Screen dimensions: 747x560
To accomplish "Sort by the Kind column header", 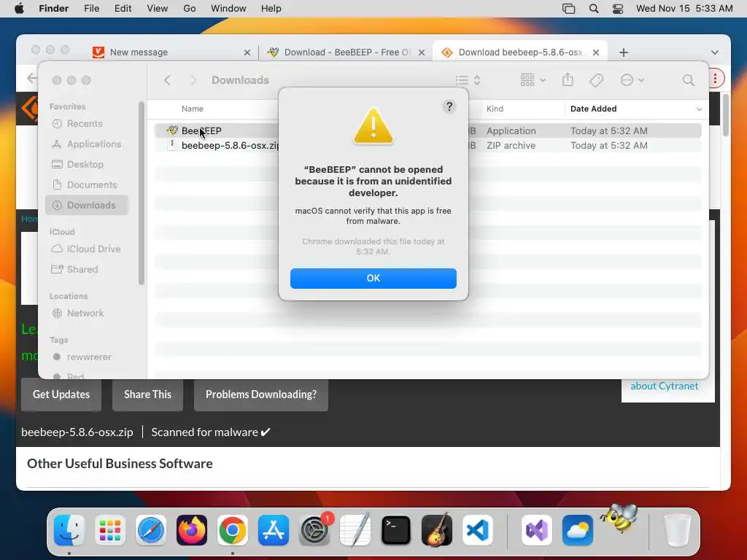I will [x=495, y=109].
